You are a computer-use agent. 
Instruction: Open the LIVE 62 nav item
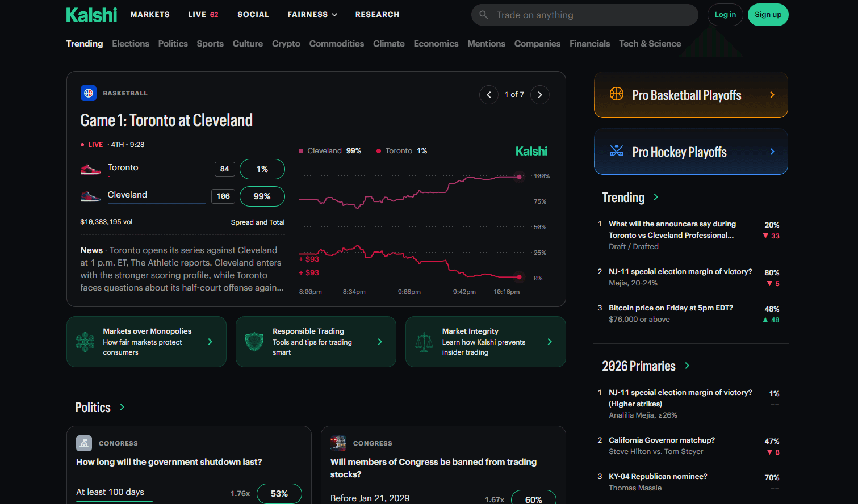point(203,15)
